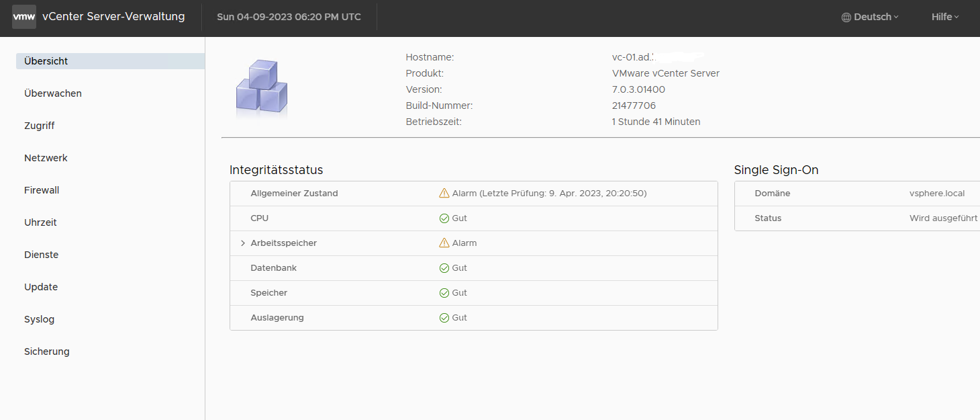Click the Datenbank green checkmark icon

point(444,268)
